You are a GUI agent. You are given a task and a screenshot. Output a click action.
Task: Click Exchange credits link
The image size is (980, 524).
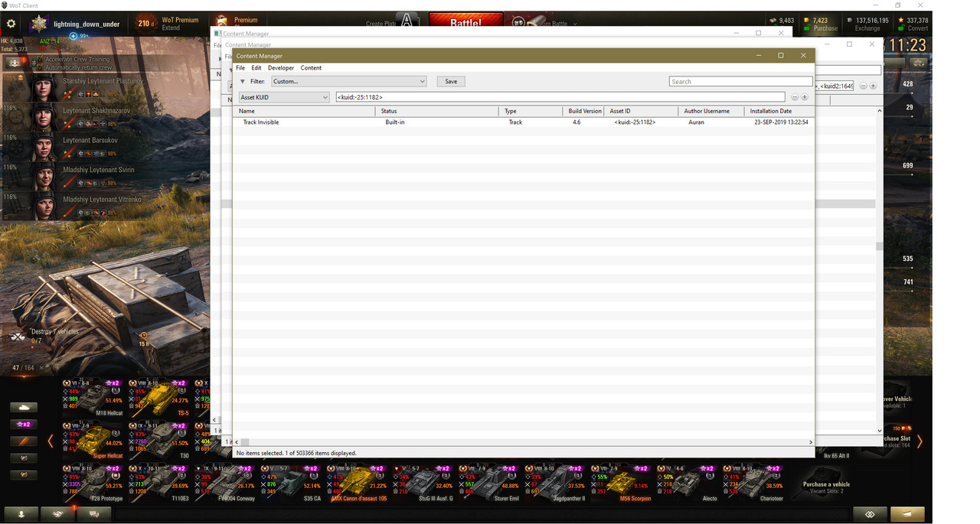click(x=867, y=28)
